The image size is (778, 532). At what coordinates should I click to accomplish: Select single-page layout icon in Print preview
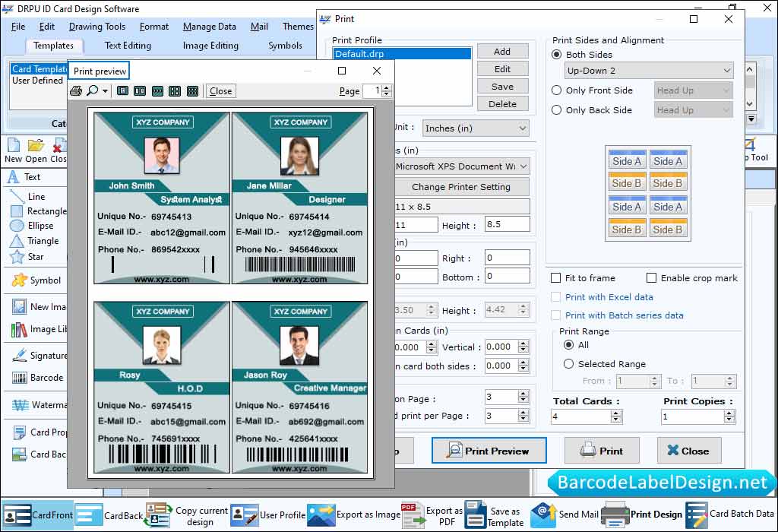point(122,90)
